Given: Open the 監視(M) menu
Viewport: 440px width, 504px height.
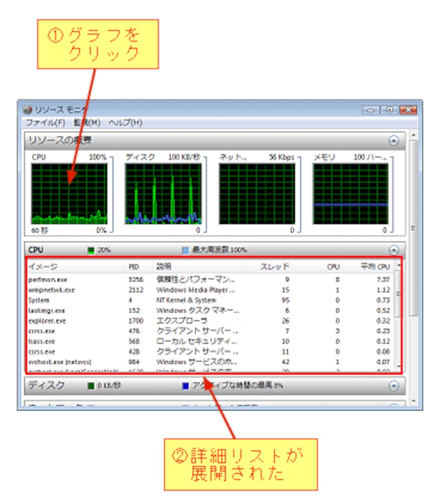Looking at the screenshot, I should click(87, 123).
